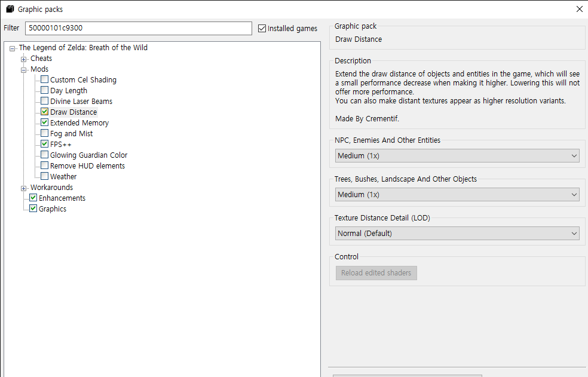This screenshot has width=588, height=377.
Task: Click the Reload edited shaders button
Action: point(376,272)
